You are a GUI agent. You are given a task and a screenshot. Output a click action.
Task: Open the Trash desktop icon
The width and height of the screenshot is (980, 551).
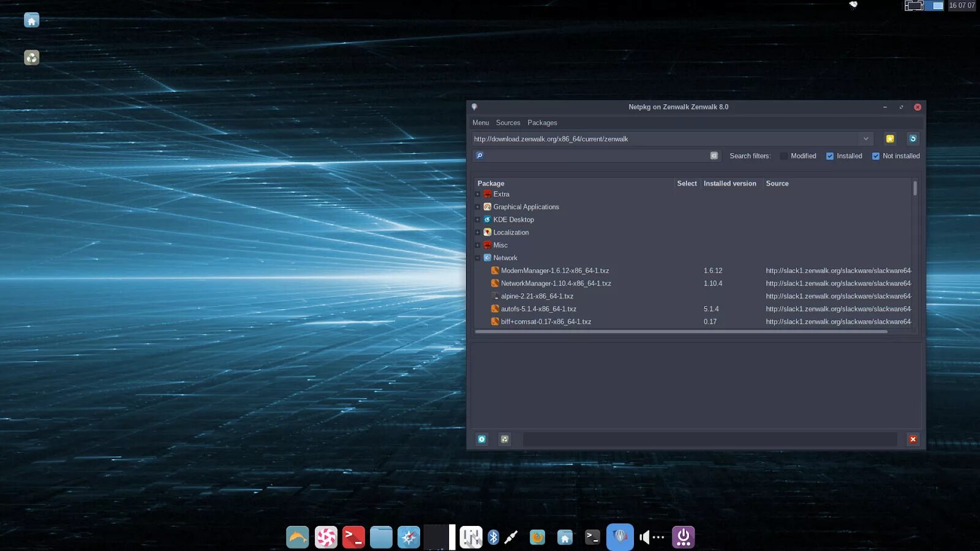coord(31,58)
